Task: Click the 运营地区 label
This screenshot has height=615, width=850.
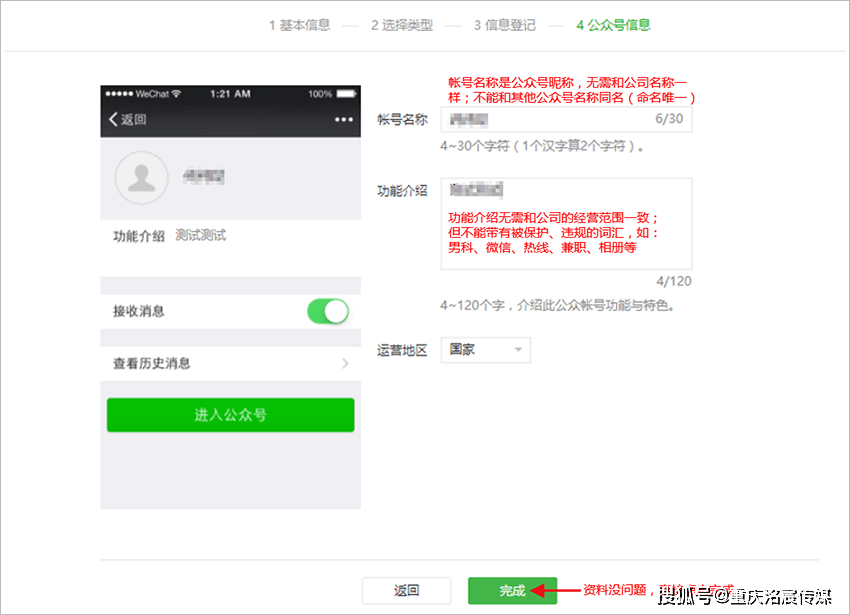Action: point(402,350)
